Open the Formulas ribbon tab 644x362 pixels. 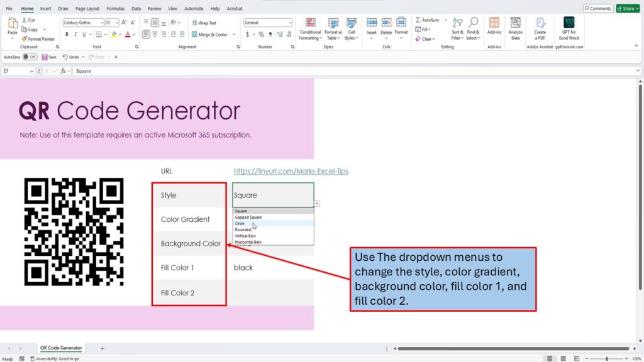point(115,9)
